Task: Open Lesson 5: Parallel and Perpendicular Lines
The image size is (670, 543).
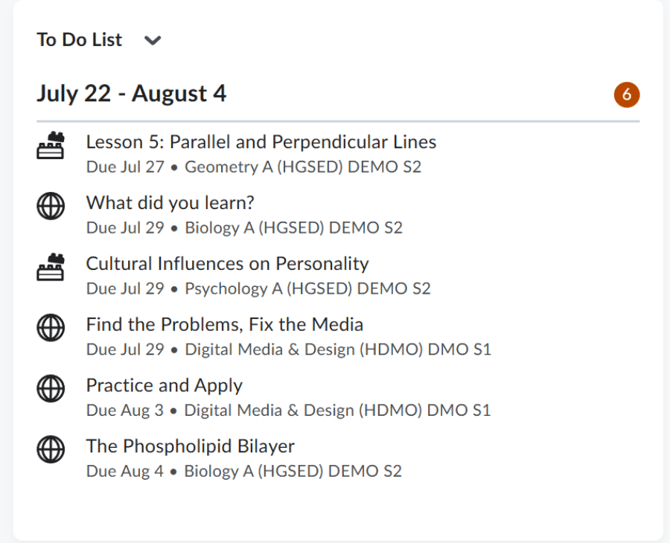Action: tap(261, 142)
